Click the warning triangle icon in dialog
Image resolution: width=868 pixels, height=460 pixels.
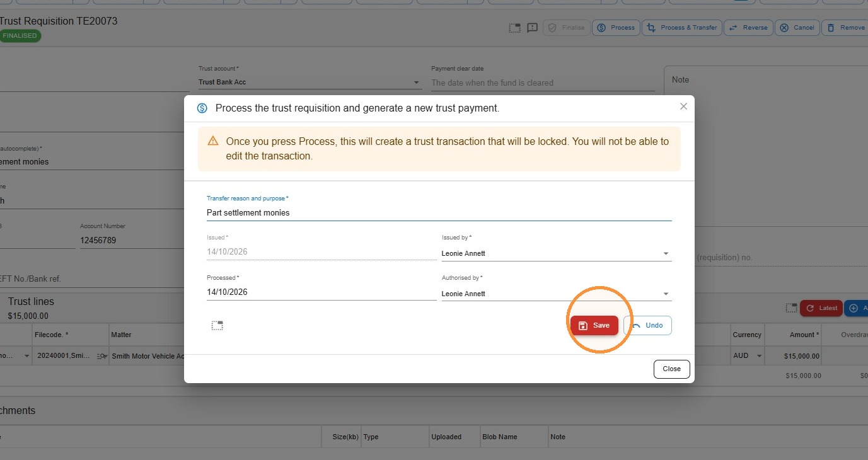point(213,141)
